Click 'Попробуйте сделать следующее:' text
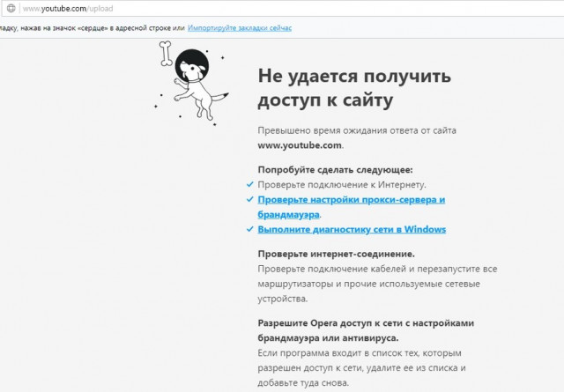This screenshot has width=564, height=392. point(335,170)
